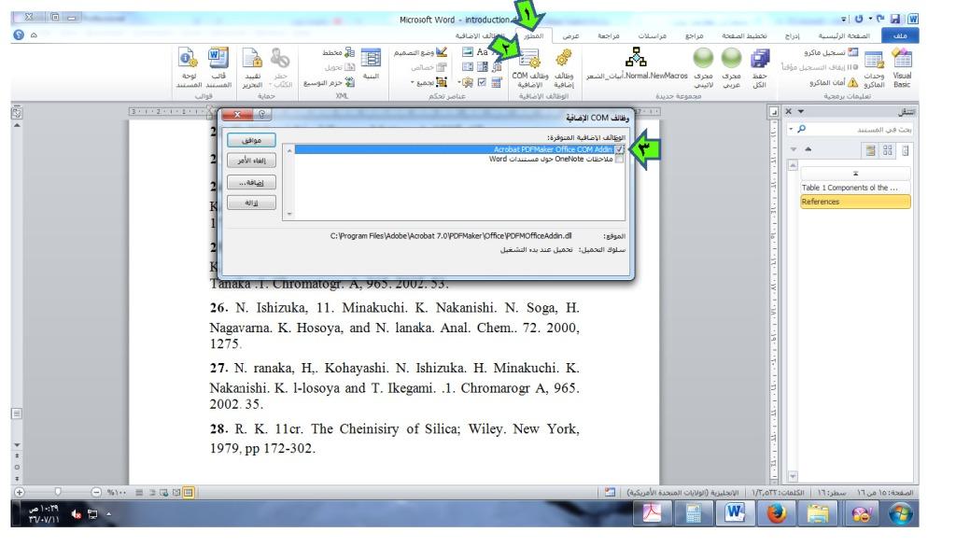
Task: Open the XML structure (البنية) pane
Action: [x=371, y=64]
